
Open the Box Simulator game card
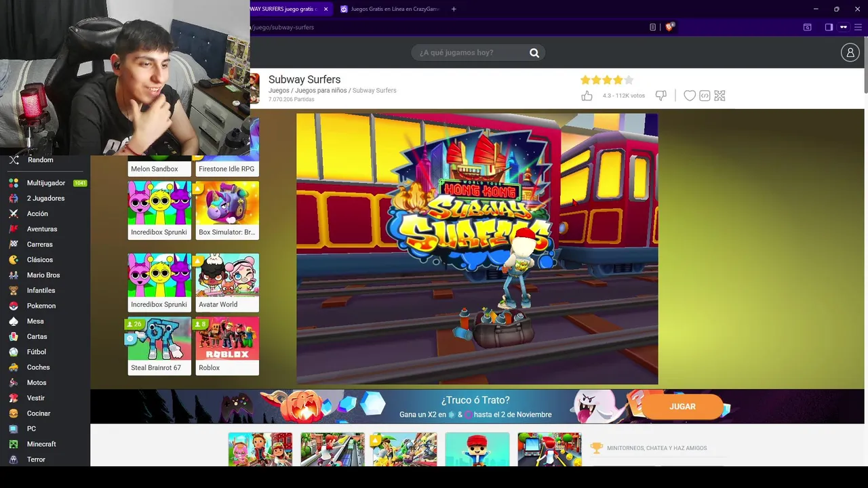pyautogui.click(x=227, y=210)
